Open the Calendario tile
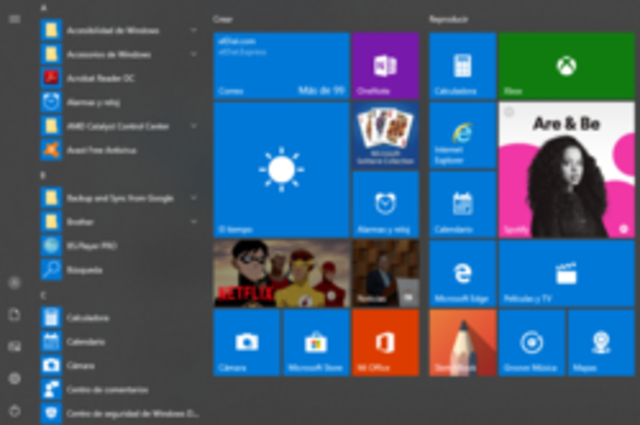The height and width of the screenshot is (425, 640). pyautogui.click(x=462, y=205)
